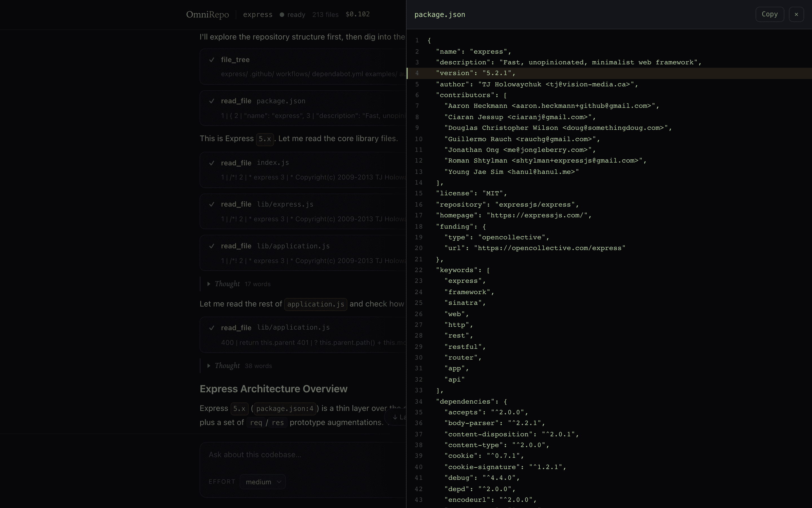The width and height of the screenshot is (812, 508).
Task: Click the "dependencies": { line
Action: (609, 402)
